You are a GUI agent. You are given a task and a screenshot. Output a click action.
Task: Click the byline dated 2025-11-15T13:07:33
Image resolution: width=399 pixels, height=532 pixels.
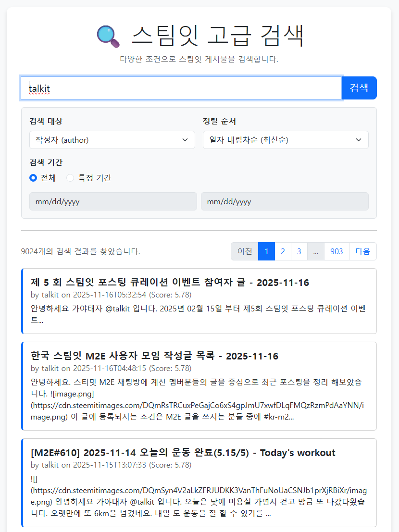click(111, 465)
